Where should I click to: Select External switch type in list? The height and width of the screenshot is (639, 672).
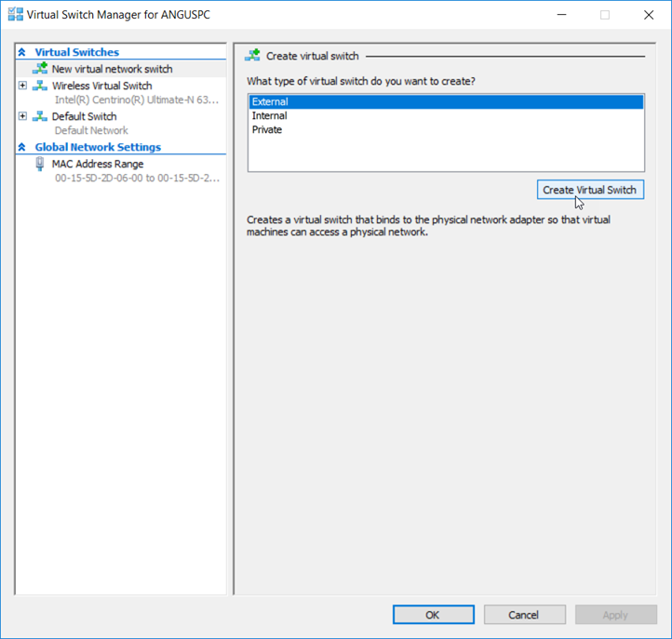point(446,101)
